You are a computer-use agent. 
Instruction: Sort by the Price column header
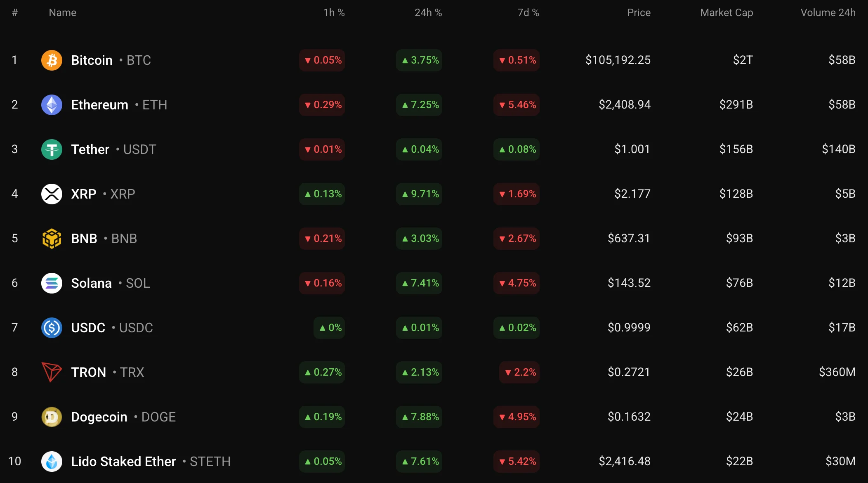pos(639,13)
